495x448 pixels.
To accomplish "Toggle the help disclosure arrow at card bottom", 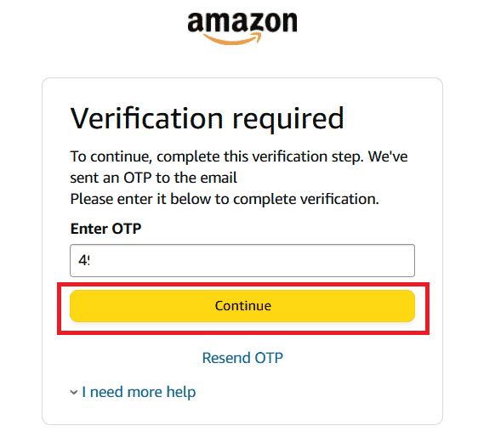I will click(x=73, y=393).
